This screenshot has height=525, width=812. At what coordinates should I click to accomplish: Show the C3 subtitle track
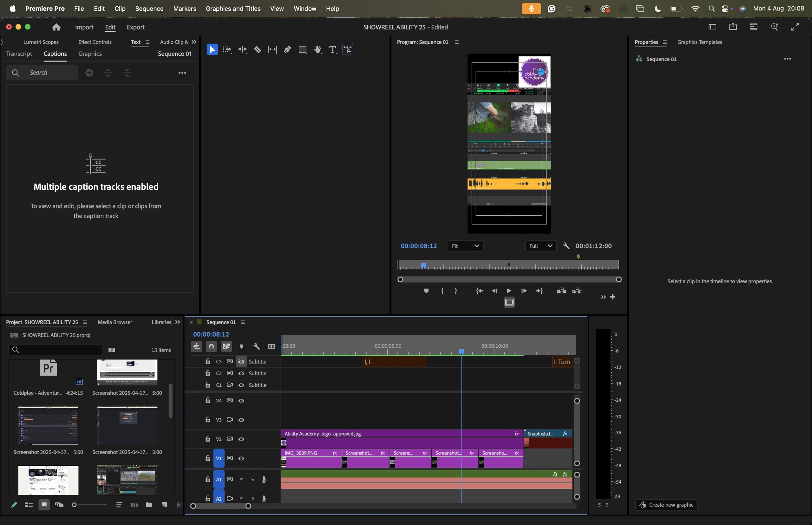[x=241, y=361]
